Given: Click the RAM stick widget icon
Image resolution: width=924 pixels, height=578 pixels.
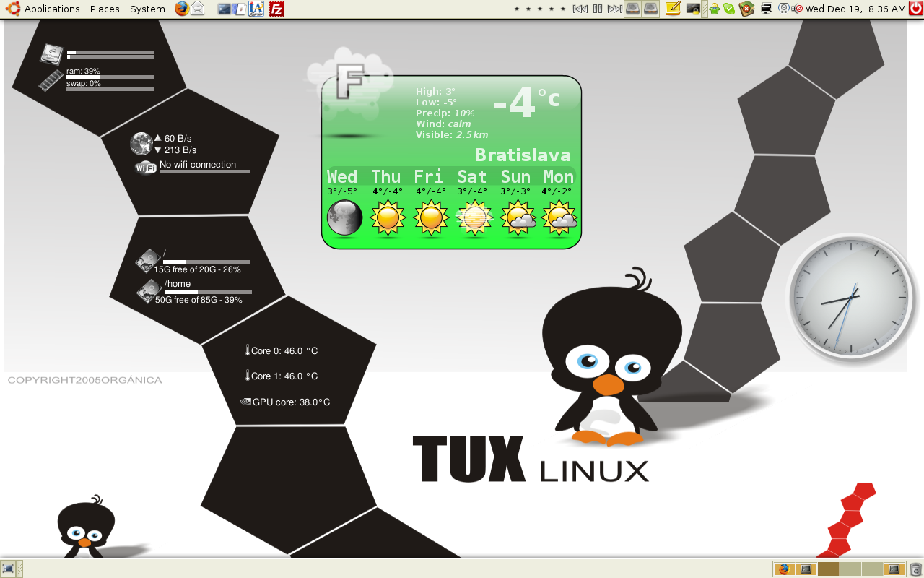Looking at the screenshot, I should tap(51, 79).
